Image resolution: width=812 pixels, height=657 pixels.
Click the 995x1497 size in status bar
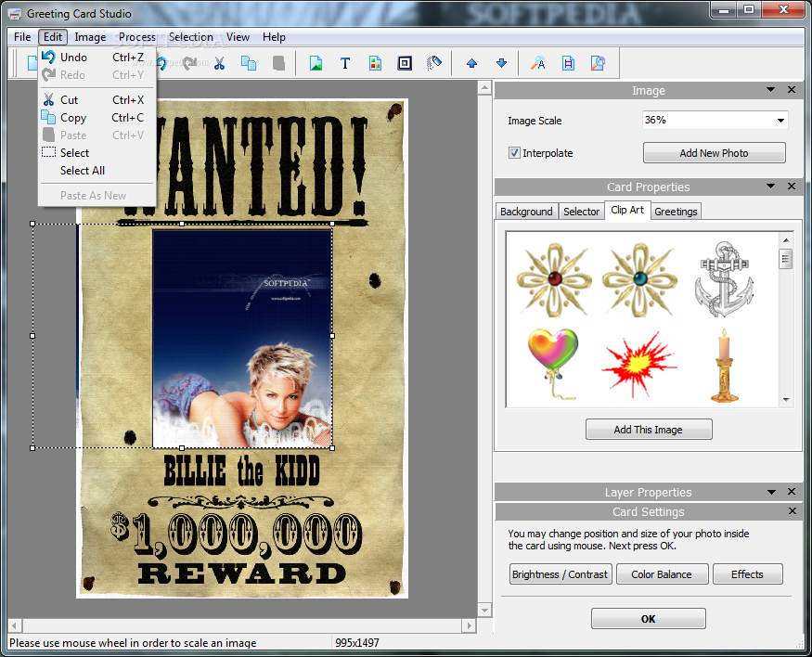[x=356, y=642]
